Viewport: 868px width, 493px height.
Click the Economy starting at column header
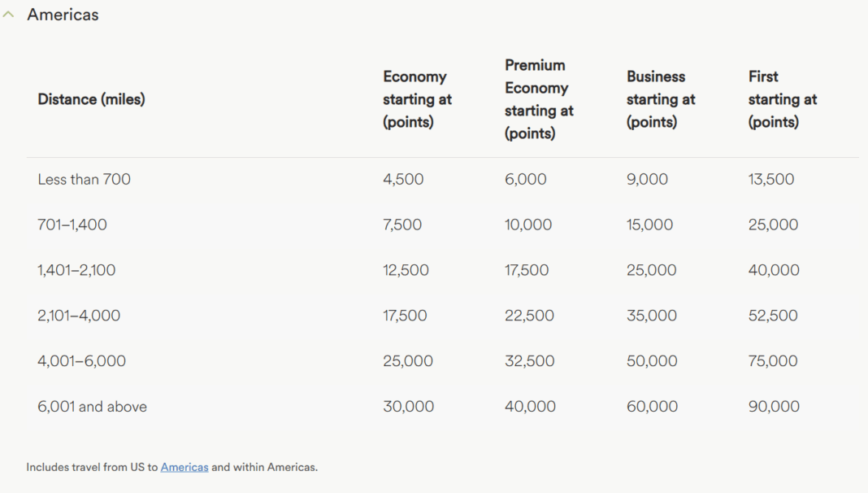click(418, 99)
